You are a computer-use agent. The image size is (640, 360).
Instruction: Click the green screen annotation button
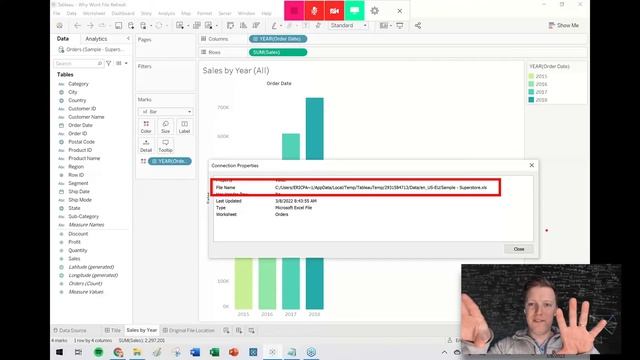[354, 11]
